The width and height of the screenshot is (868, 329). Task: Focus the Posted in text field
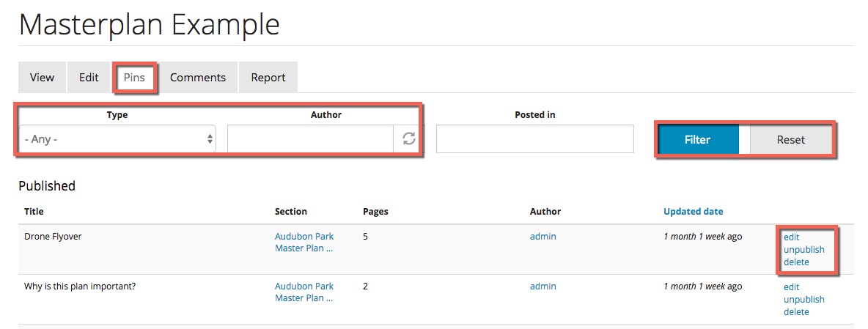tap(534, 139)
